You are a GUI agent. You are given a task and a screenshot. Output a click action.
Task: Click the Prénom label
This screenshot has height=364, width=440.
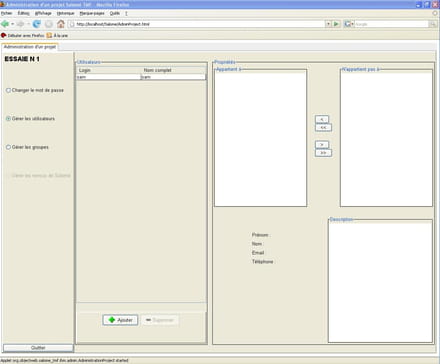point(260,235)
